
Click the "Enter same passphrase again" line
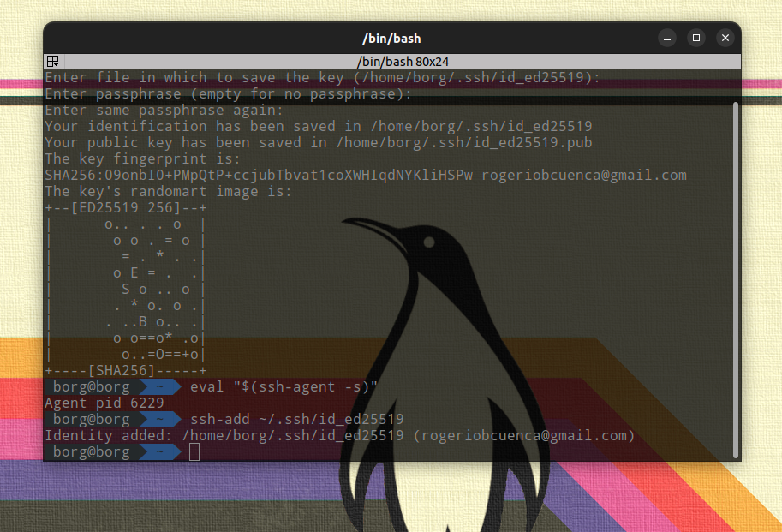(x=164, y=110)
